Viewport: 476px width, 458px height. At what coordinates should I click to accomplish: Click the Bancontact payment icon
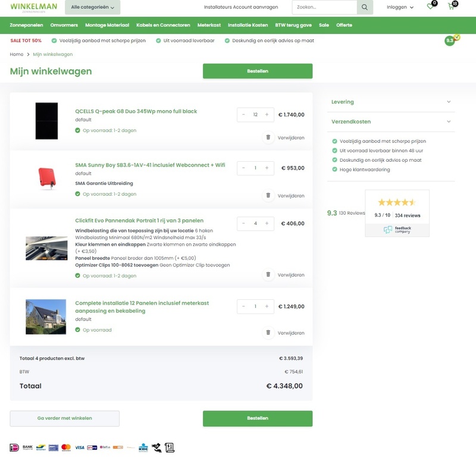(40, 447)
